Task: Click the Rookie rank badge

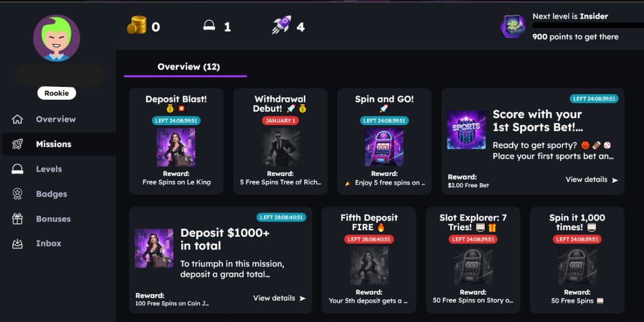Action: [x=56, y=93]
